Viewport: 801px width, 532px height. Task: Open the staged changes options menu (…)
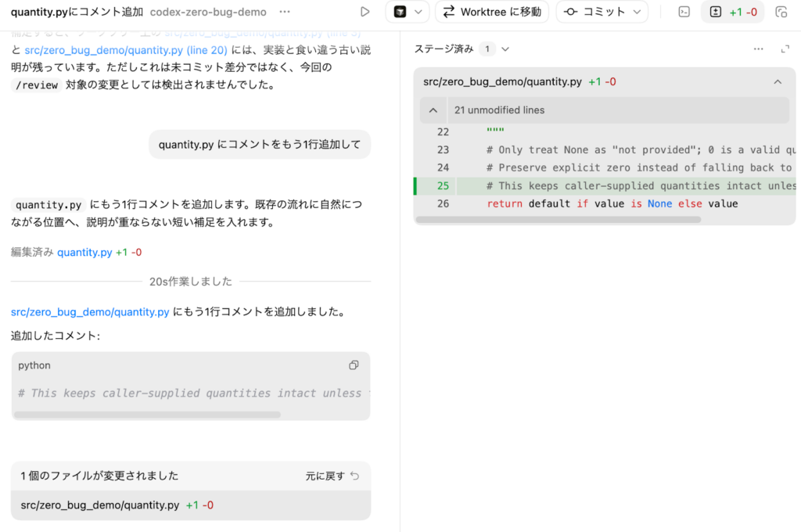(x=758, y=49)
